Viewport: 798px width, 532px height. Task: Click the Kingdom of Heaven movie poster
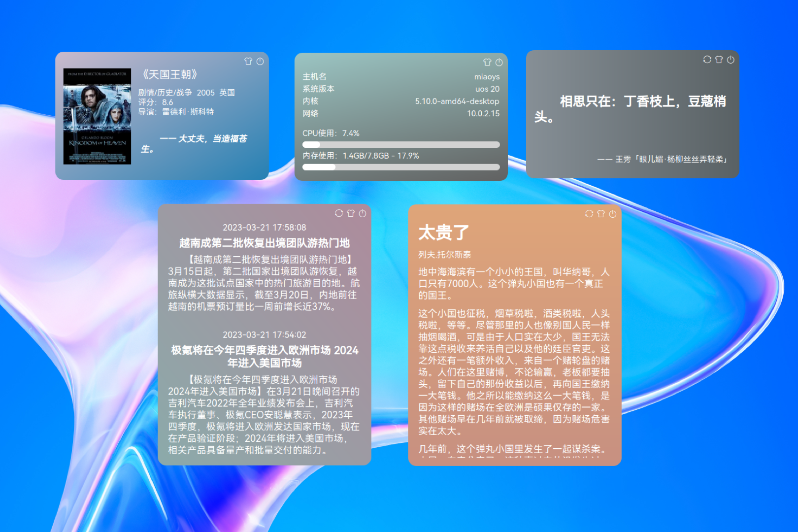pos(97,116)
